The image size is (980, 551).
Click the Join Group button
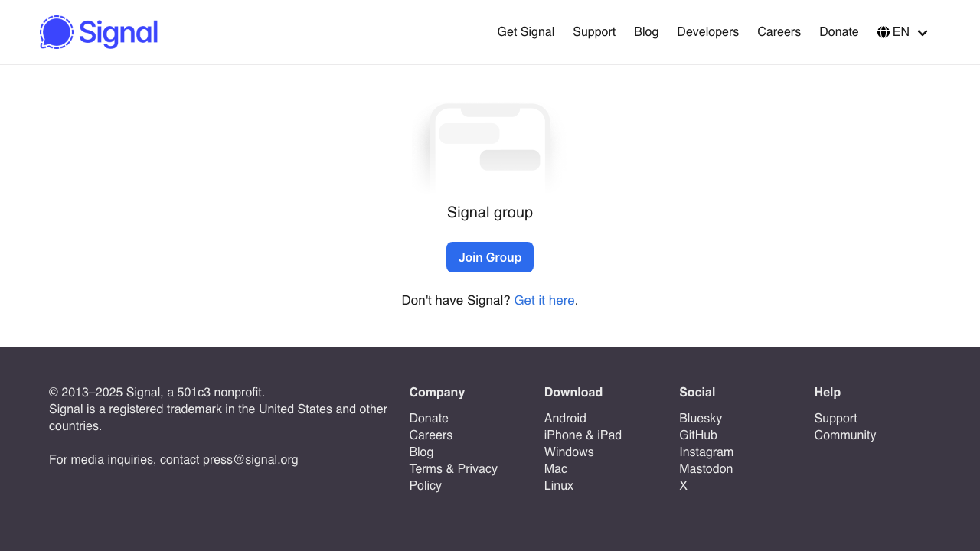(490, 257)
